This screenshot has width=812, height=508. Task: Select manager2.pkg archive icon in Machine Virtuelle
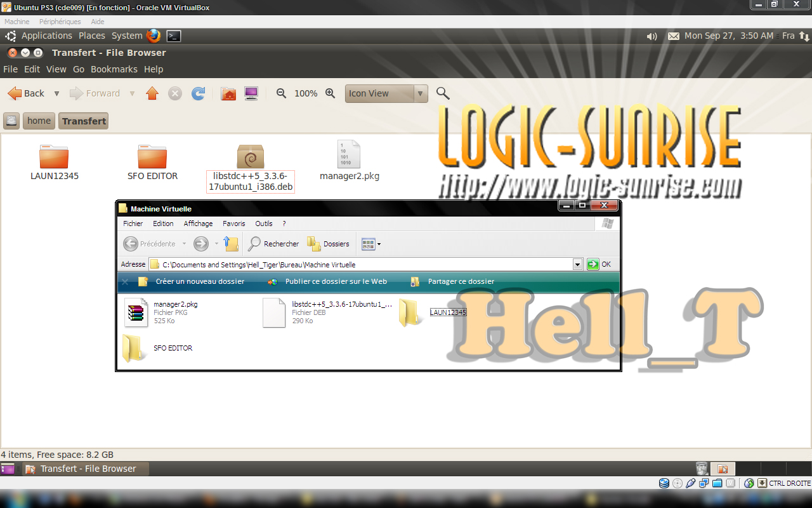click(x=136, y=312)
